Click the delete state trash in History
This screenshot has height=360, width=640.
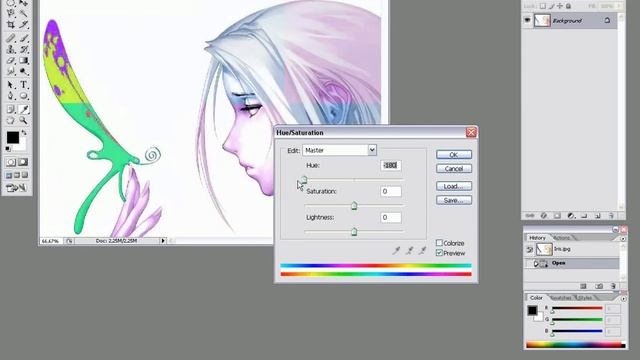(613, 286)
